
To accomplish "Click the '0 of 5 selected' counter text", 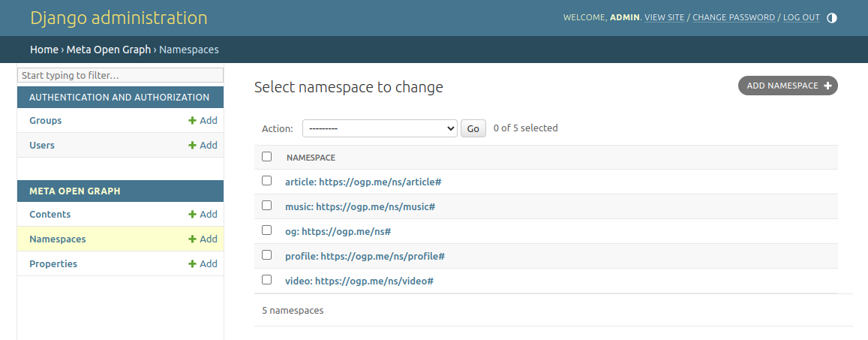I will coord(525,128).
